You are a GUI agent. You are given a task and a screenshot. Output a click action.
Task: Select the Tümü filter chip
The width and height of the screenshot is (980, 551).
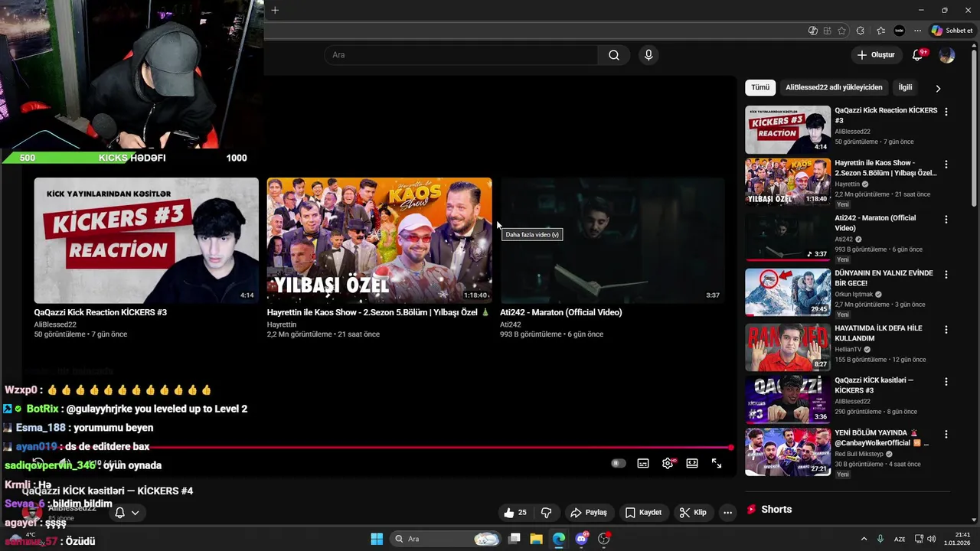pos(760,87)
